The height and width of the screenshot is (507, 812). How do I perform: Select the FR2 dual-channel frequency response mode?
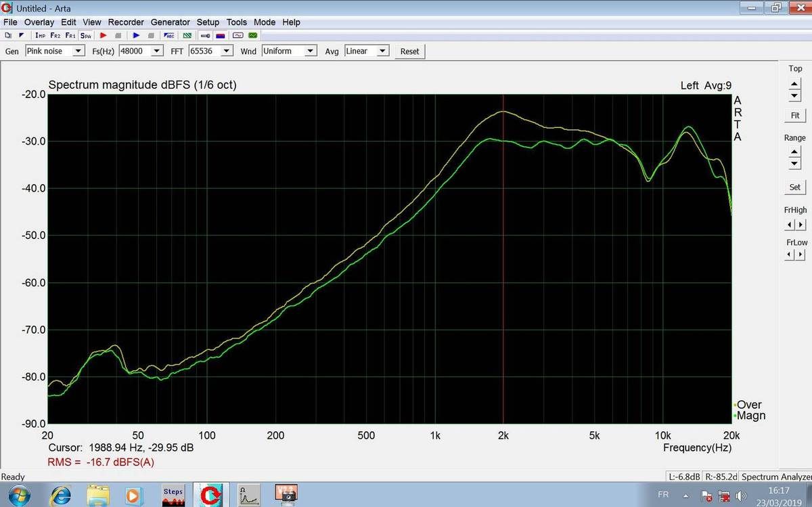[x=55, y=35]
